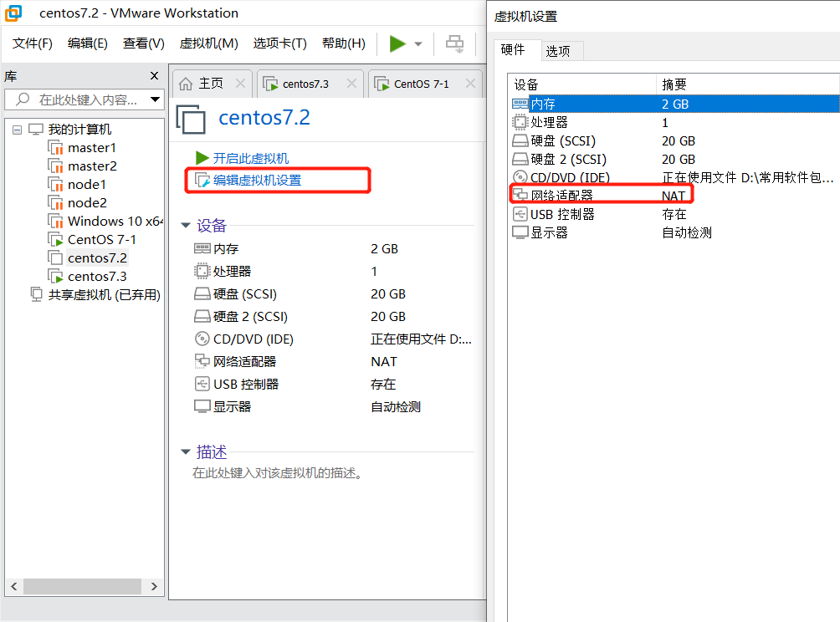840x622 pixels.
Task: Click the green power-on play toolbar button
Action: pyautogui.click(x=397, y=44)
